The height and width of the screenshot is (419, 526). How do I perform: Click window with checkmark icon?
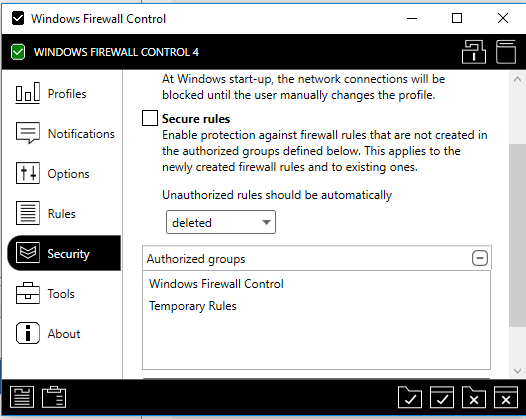[x=442, y=397]
